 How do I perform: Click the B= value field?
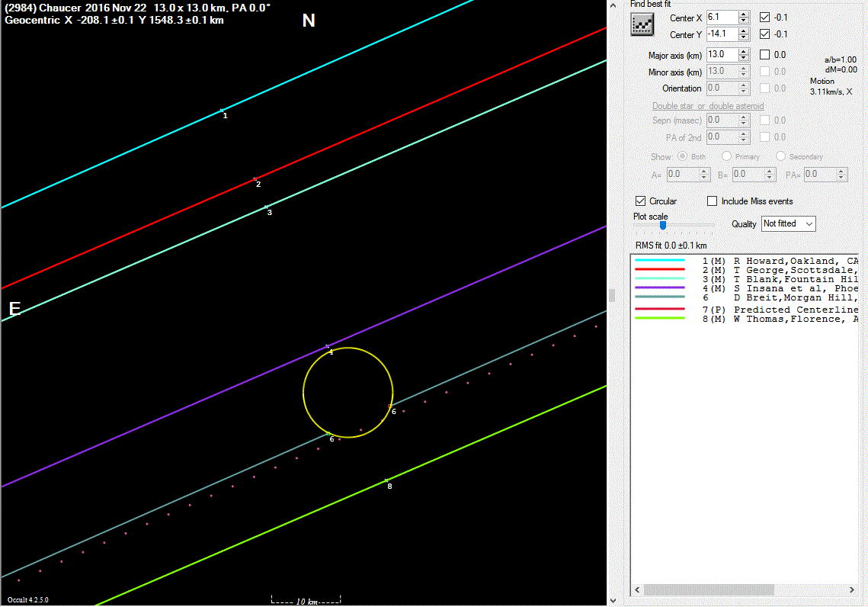748,174
